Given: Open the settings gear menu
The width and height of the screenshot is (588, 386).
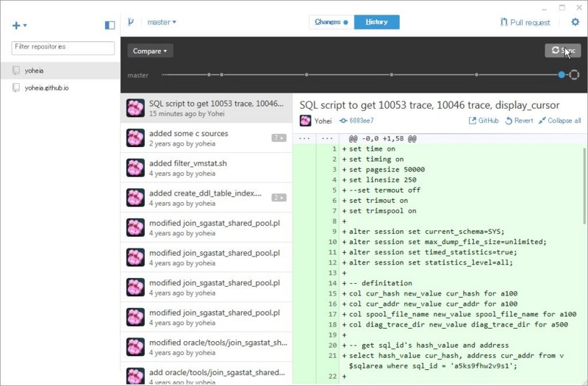Looking at the screenshot, I should pyautogui.click(x=575, y=22).
